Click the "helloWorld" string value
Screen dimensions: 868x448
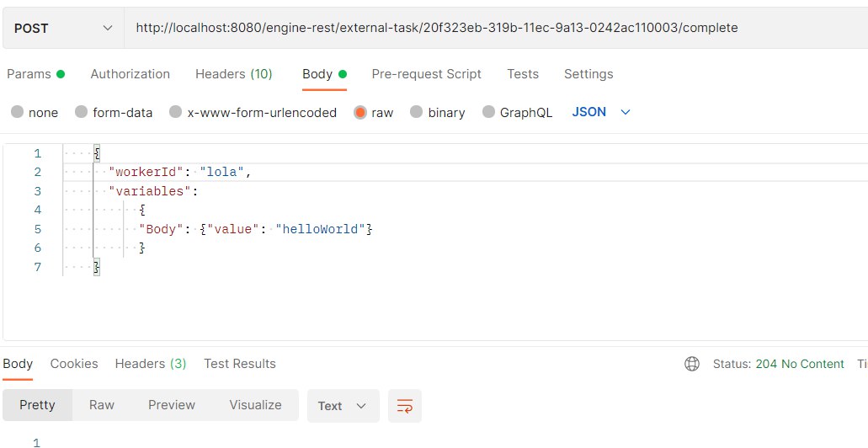pos(321,229)
